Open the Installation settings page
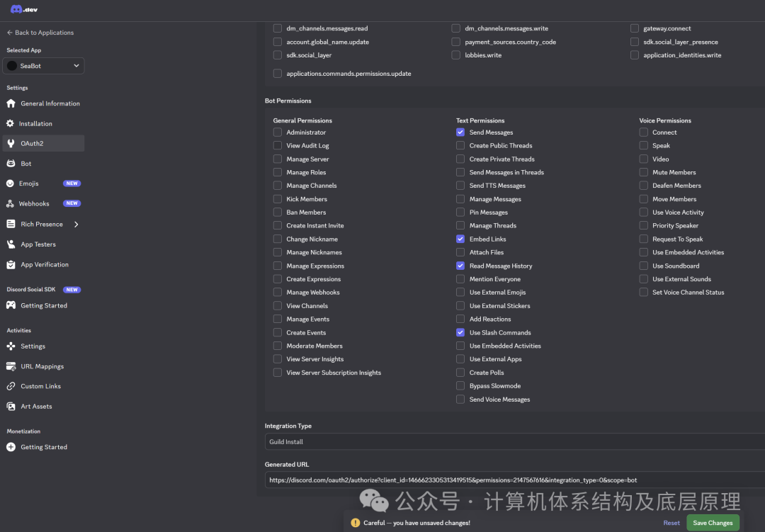This screenshot has width=765, height=532. [x=43, y=123]
